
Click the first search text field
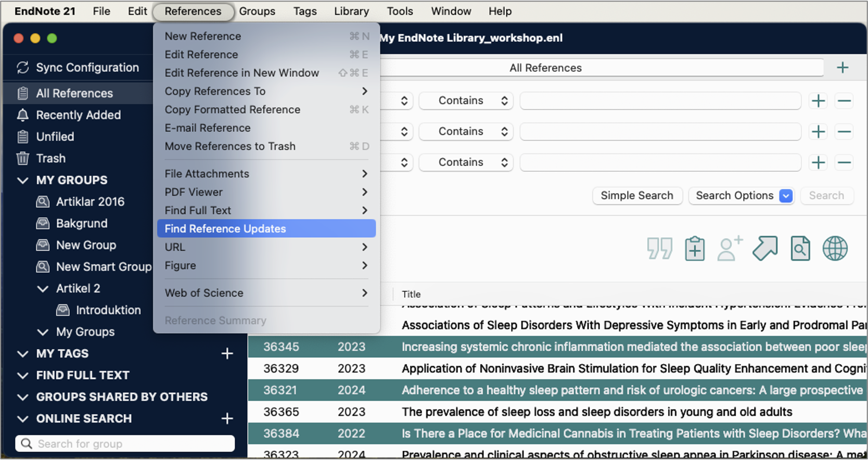(660, 100)
